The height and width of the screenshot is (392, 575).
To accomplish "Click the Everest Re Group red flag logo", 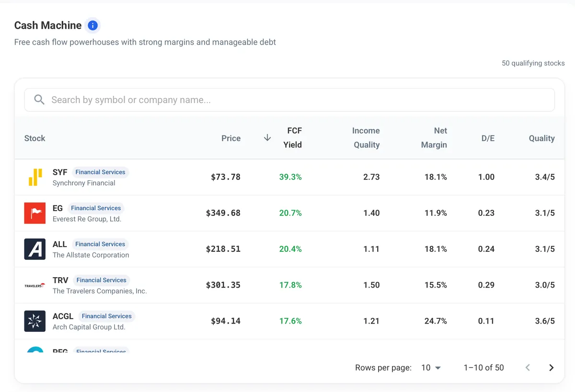I will (x=35, y=213).
